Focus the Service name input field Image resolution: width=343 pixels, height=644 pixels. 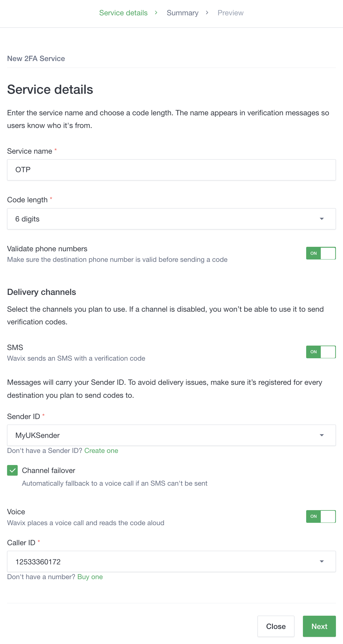point(171,170)
